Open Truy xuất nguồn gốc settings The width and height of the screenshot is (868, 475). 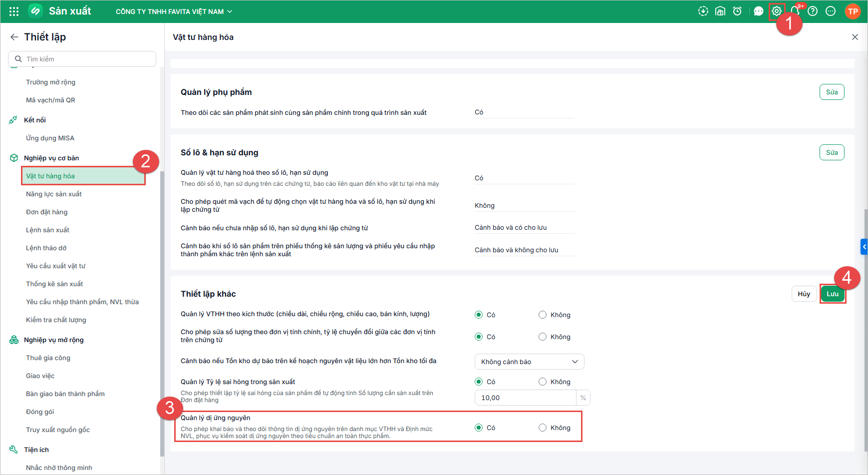(58, 430)
